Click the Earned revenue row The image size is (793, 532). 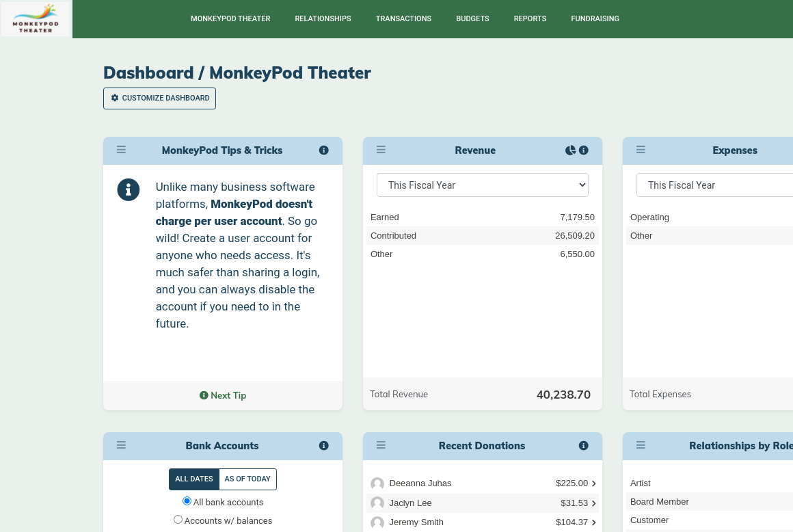tap(483, 217)
